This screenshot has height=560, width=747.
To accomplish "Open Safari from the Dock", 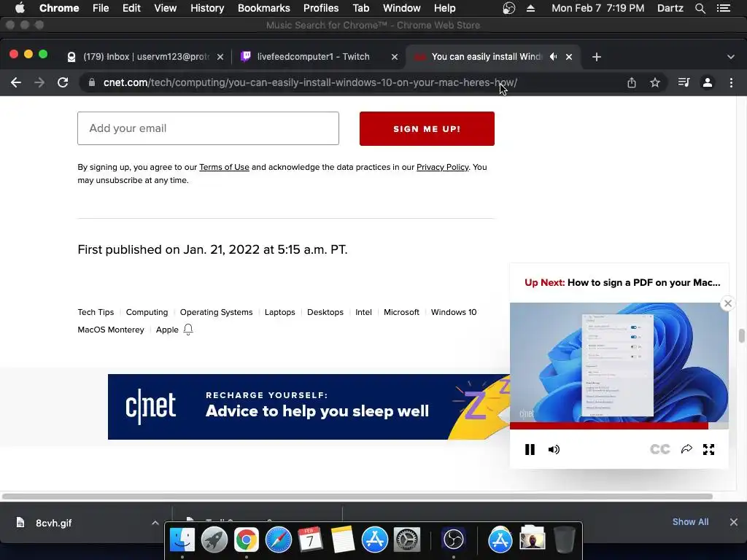I will (279, 540).
